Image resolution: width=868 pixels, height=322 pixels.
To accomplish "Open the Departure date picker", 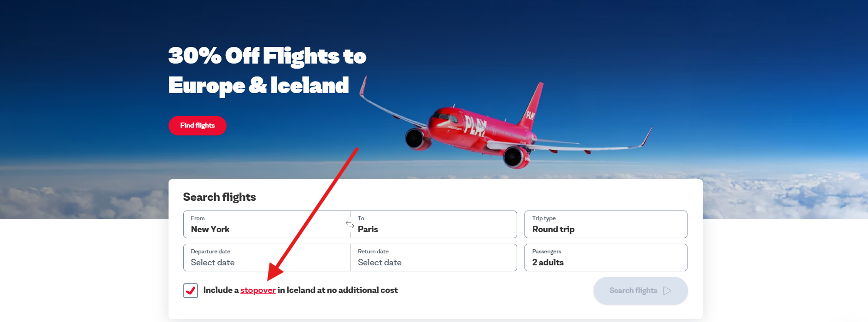I will click(x=267, y=258).
